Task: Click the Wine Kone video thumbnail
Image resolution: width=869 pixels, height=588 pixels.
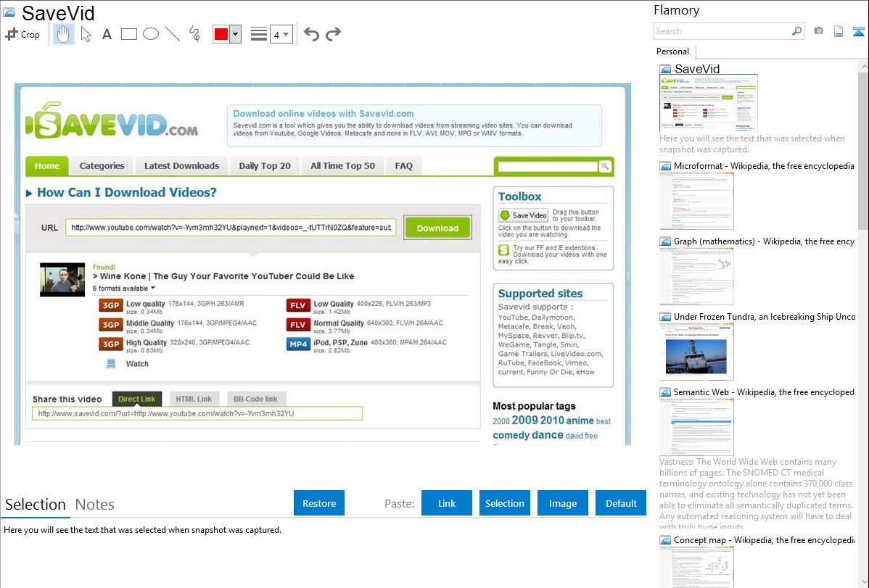Action: (62, 279)
